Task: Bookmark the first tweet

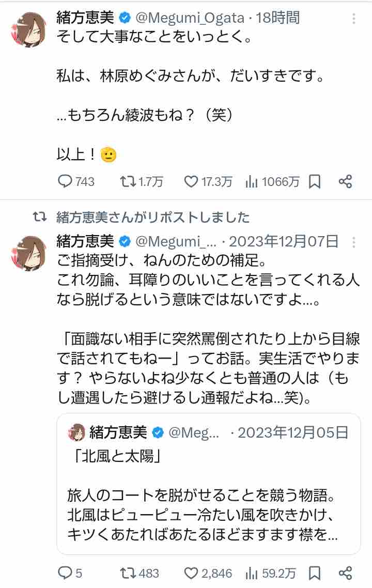Action: (315, 181)
